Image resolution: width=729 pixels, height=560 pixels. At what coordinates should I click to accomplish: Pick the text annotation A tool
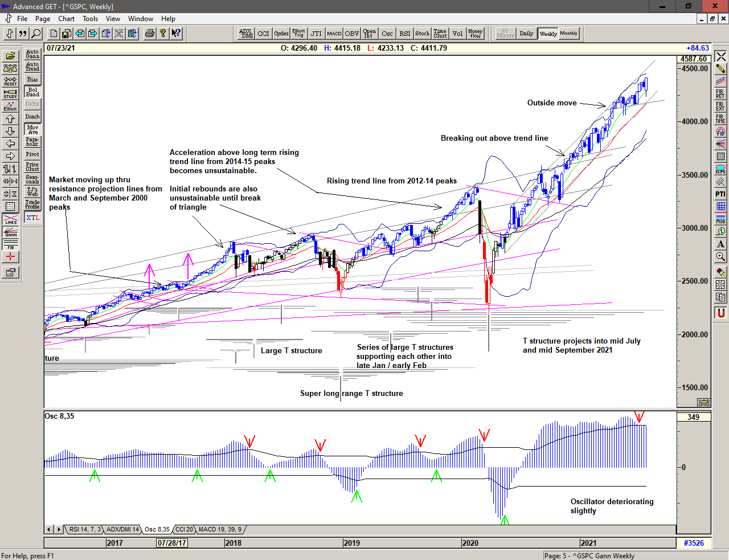[720, 244]
